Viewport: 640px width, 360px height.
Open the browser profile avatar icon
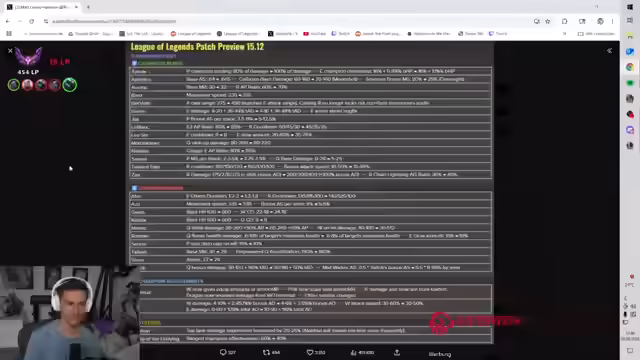click(x=600, y=21)
